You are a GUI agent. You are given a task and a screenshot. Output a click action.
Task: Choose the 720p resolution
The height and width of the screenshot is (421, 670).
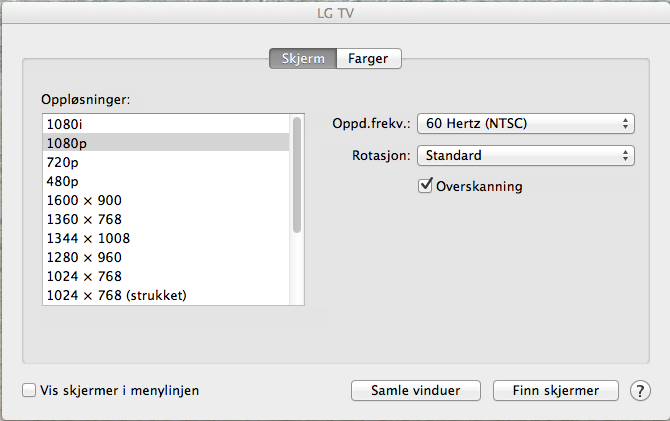(x=166, y=162)
